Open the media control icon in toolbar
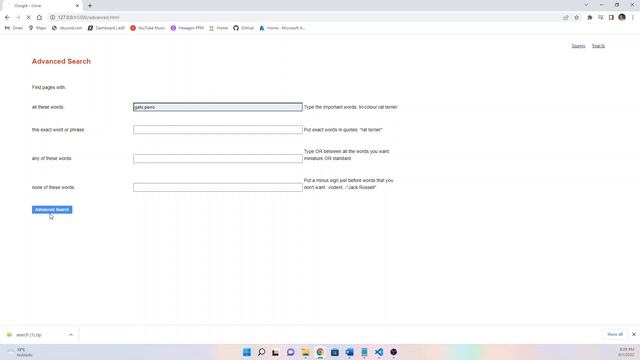Screen dimensions: 640x360 [600, 18]
